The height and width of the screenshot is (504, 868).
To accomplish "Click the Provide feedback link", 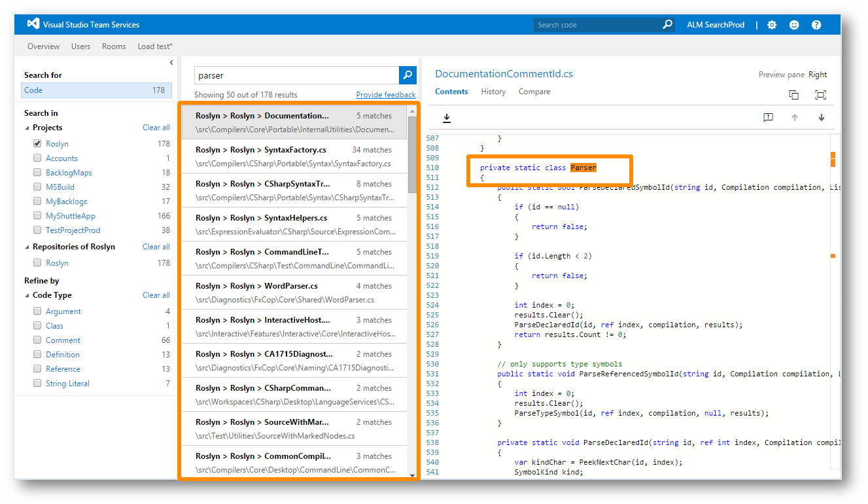I will 386,95.
